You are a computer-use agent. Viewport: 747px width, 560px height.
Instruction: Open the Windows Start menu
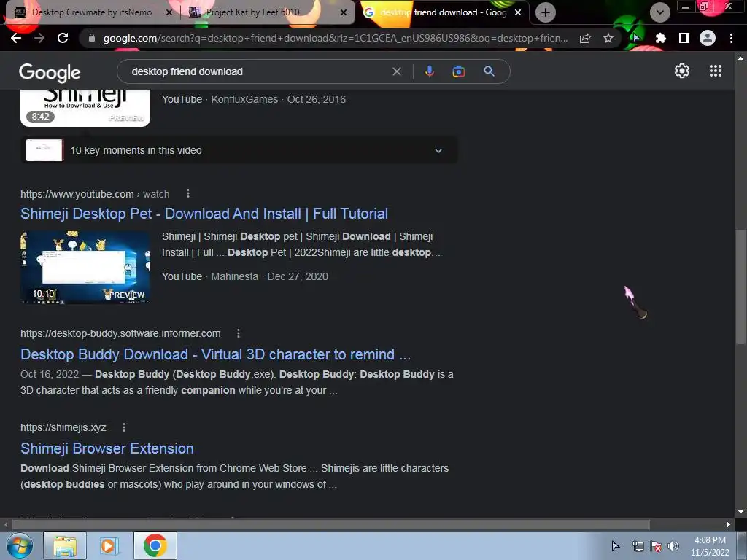point(19,545)
